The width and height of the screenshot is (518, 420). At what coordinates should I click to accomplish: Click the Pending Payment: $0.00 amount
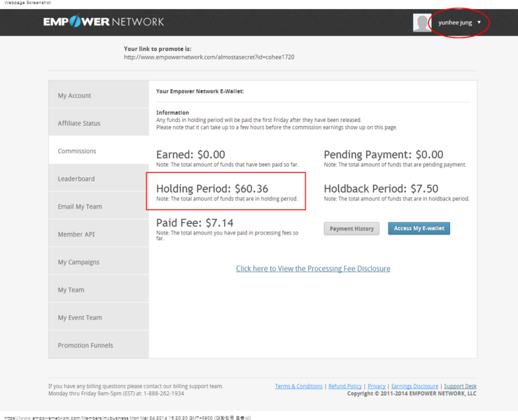click(383, 155)
